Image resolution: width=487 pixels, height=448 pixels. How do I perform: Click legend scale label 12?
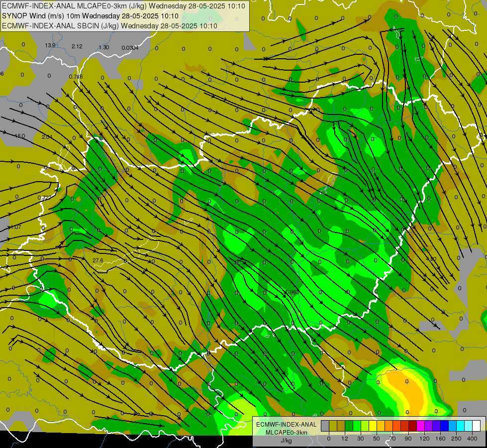point(345,439)
